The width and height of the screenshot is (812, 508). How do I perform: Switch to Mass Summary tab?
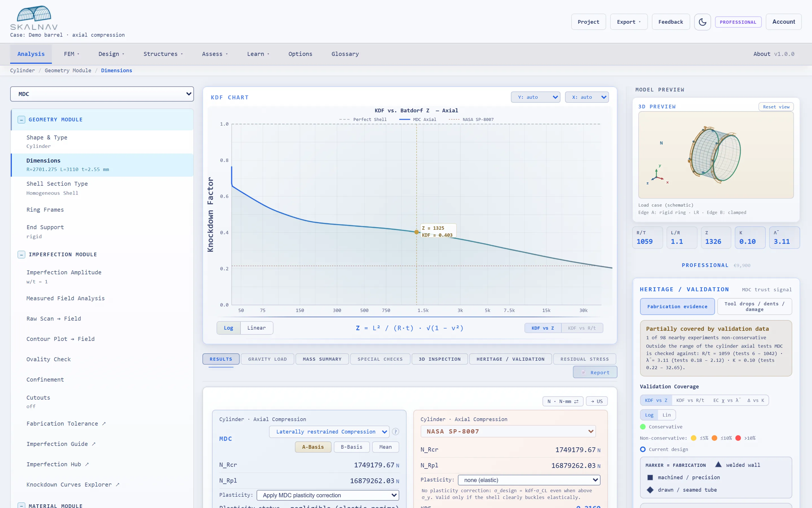[322, 359]
